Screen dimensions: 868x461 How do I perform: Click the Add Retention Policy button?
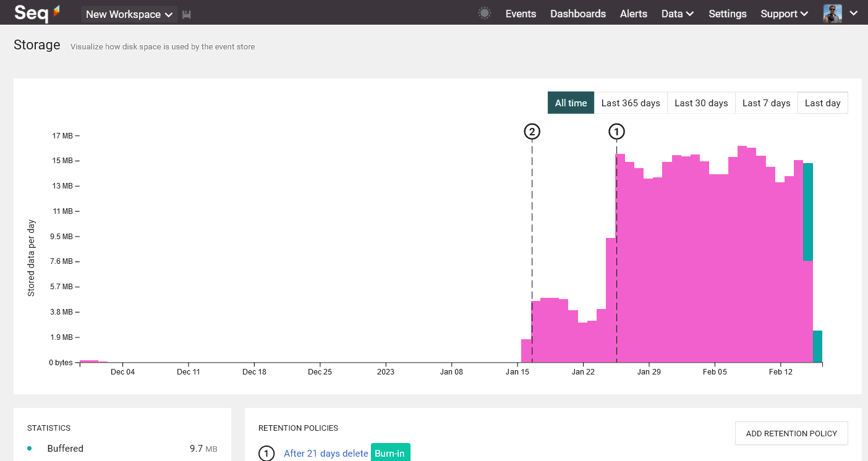pos(791,433)
